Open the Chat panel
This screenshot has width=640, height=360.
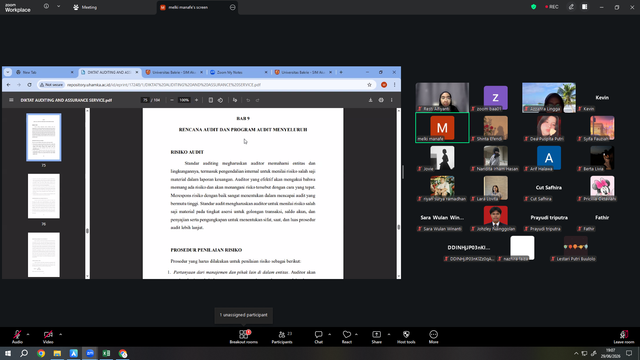[318, 337]
